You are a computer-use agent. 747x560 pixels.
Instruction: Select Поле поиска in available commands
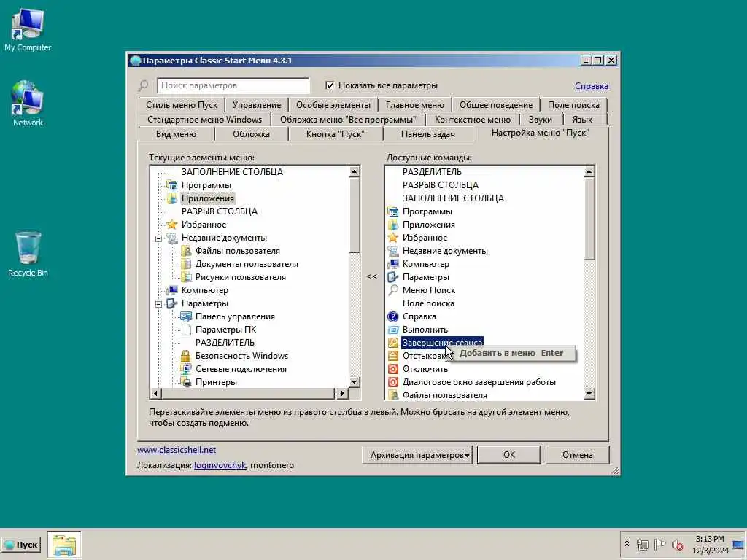pyautogui.click(x=428, y=303)
